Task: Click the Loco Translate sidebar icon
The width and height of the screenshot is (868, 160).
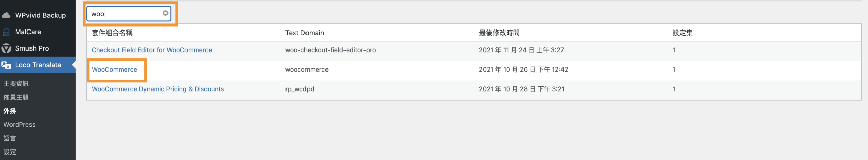Action: [x=6, y=65]
